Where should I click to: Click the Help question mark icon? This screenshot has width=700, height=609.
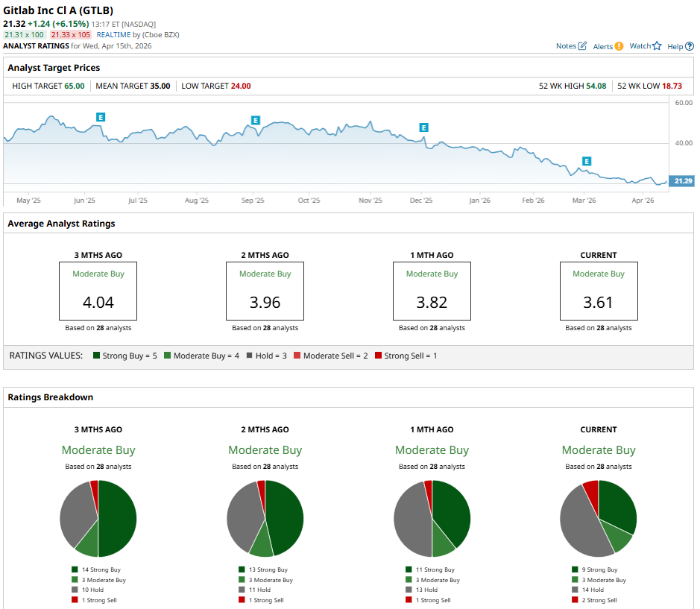tap(690, 46)
